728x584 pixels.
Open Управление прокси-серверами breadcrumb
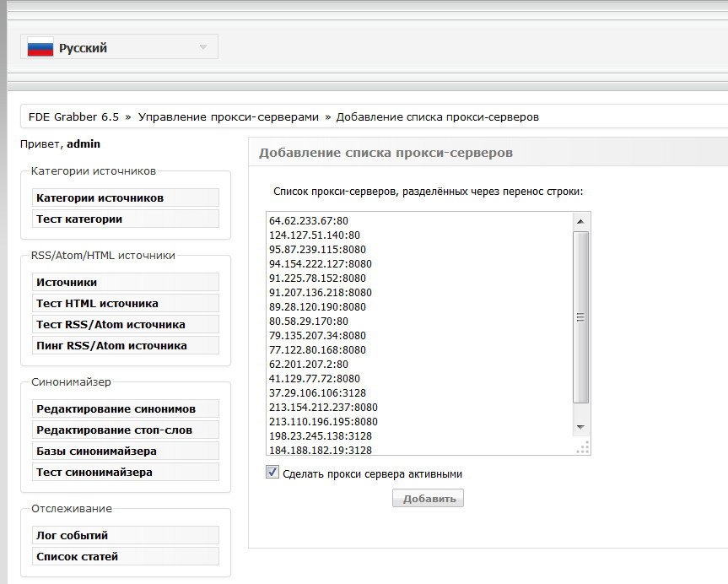pos(229,117)
